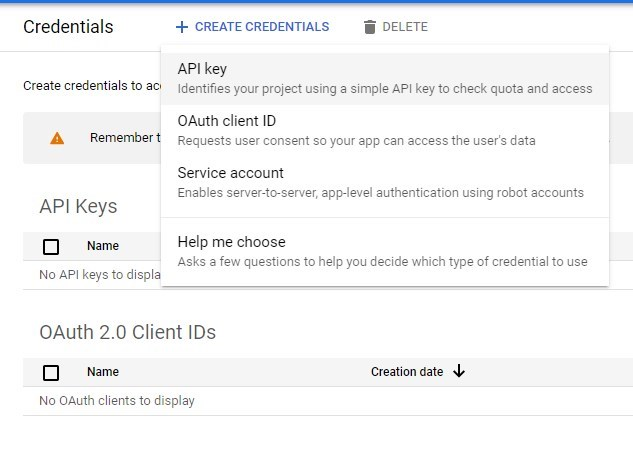Image resolution: width=633 pixels, height=449 pixels.
Task: Click the plus icon beside Create Credentials
Action: click(x=181, y=27)
